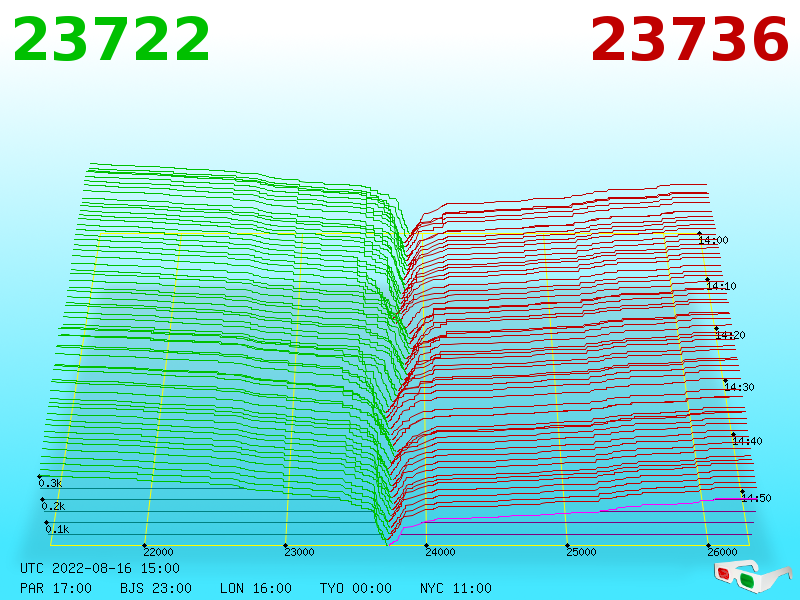Click the 14:10 time marker
The image size is (800, 600).
pos(721,286)
